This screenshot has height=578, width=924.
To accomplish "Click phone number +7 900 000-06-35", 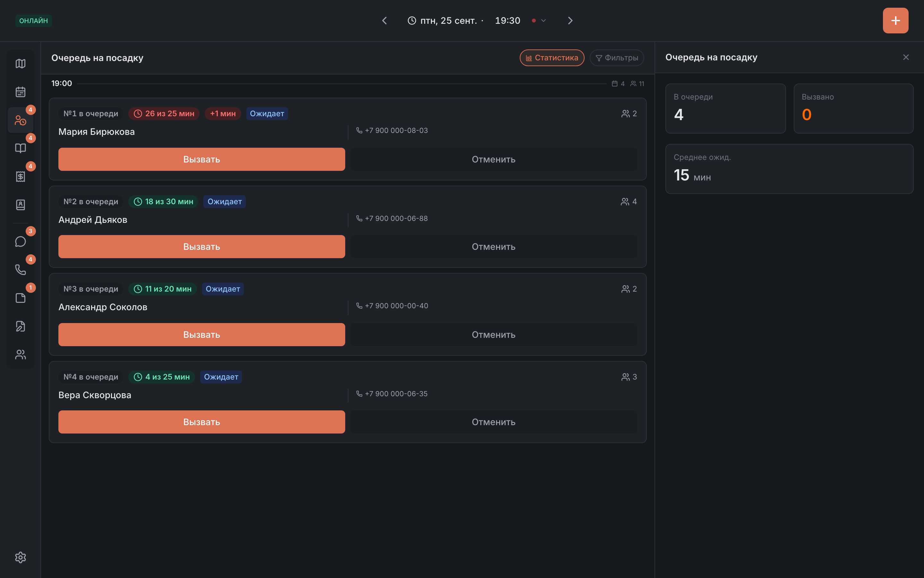I will click(396, 394).
